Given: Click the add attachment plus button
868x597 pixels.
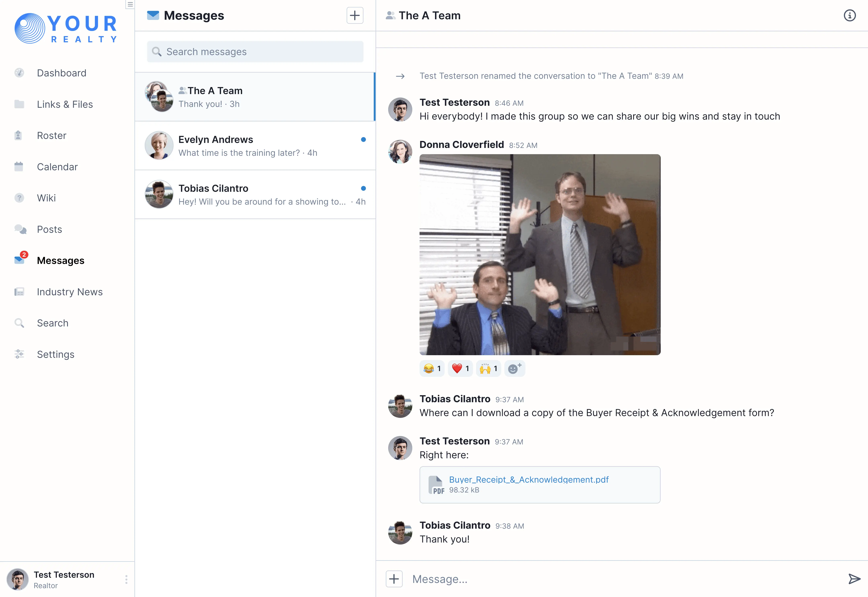Looking at the screenshot, I should coord(394,579).
